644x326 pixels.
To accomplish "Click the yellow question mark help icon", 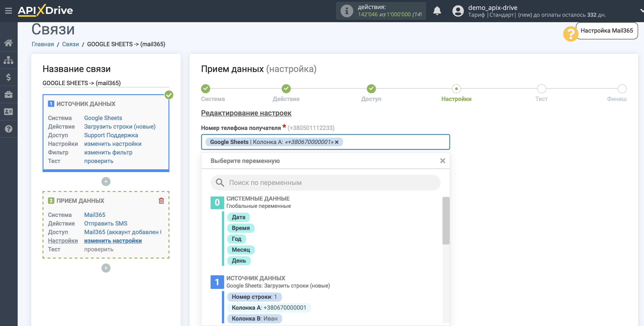I will tap(570, 34).
